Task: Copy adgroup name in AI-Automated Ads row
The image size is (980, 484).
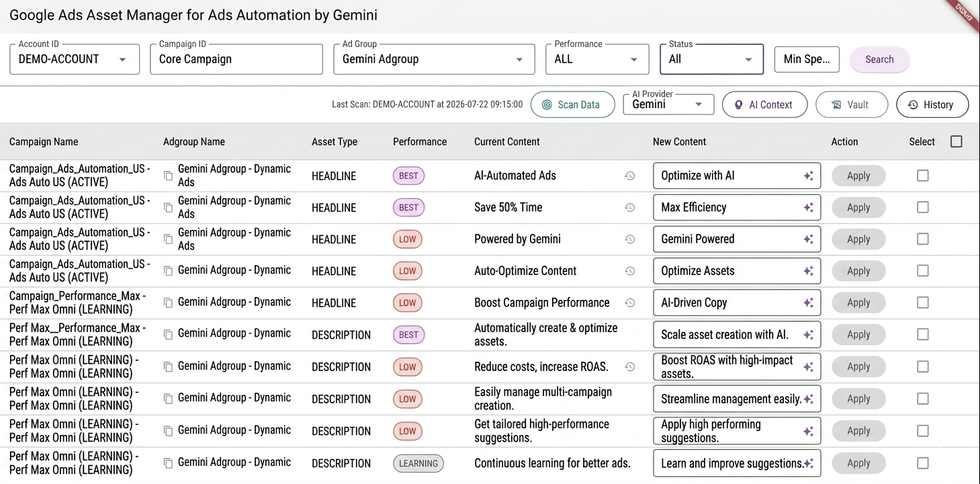Action: [x=168, y=175]
